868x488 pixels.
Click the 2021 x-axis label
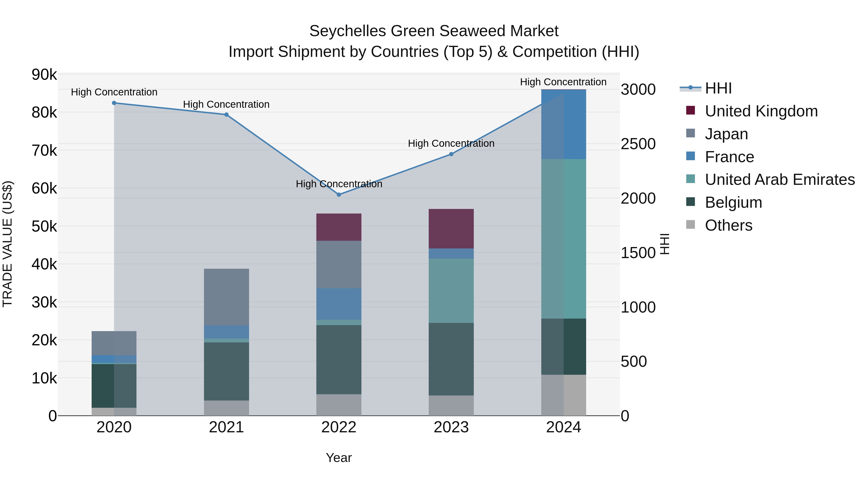[226, 427]
